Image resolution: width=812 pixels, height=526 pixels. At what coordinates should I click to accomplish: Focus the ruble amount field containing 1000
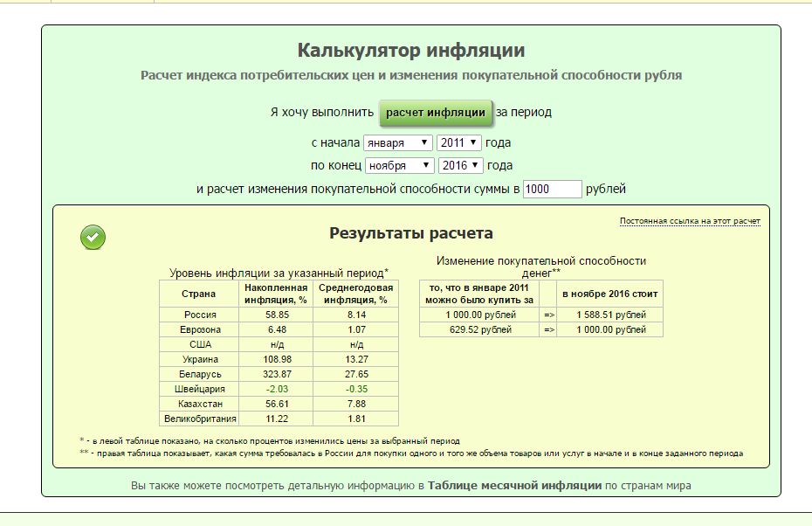pyautogui.click(x=552, y=189)
